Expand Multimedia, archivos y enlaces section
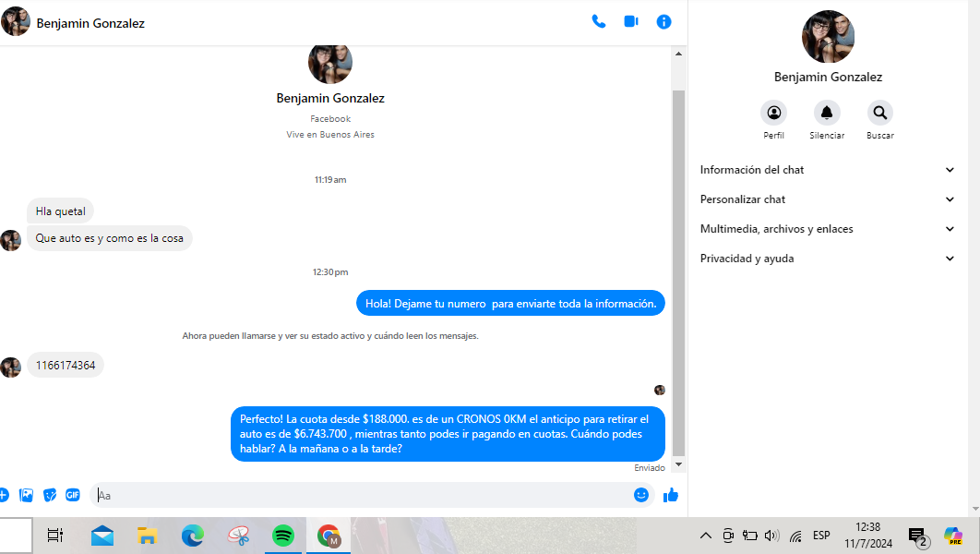The image size is (980, 554). pyautogui.click(x=828, y=229)
